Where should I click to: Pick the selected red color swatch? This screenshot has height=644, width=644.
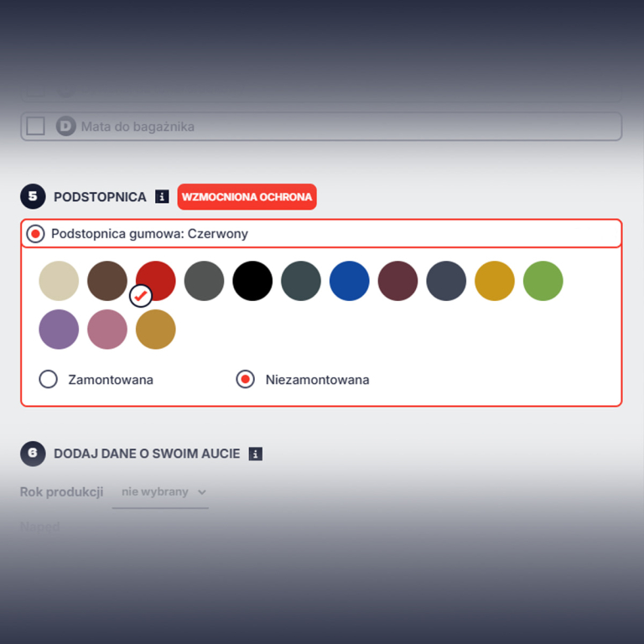156,281
